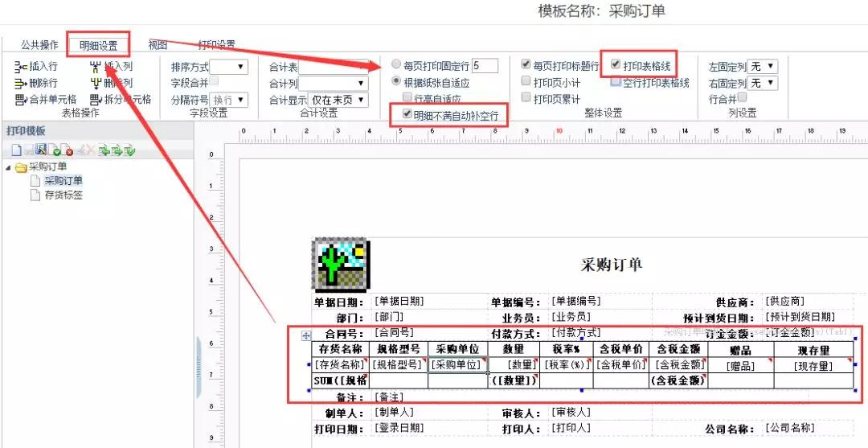
Task: Open the 右固定列 dropdown
Action: [x=763, y=84]
